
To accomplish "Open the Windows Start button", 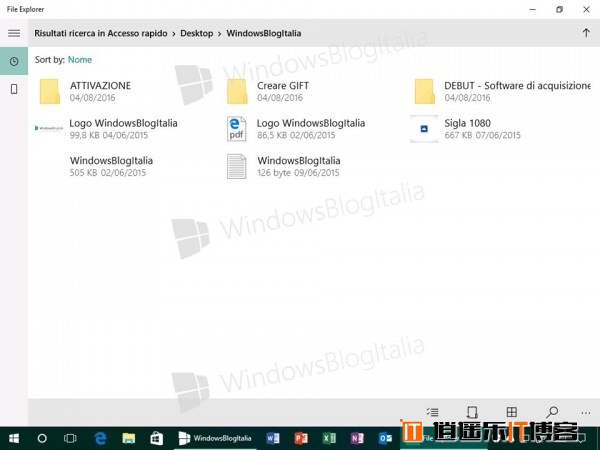I will (14, 438).
